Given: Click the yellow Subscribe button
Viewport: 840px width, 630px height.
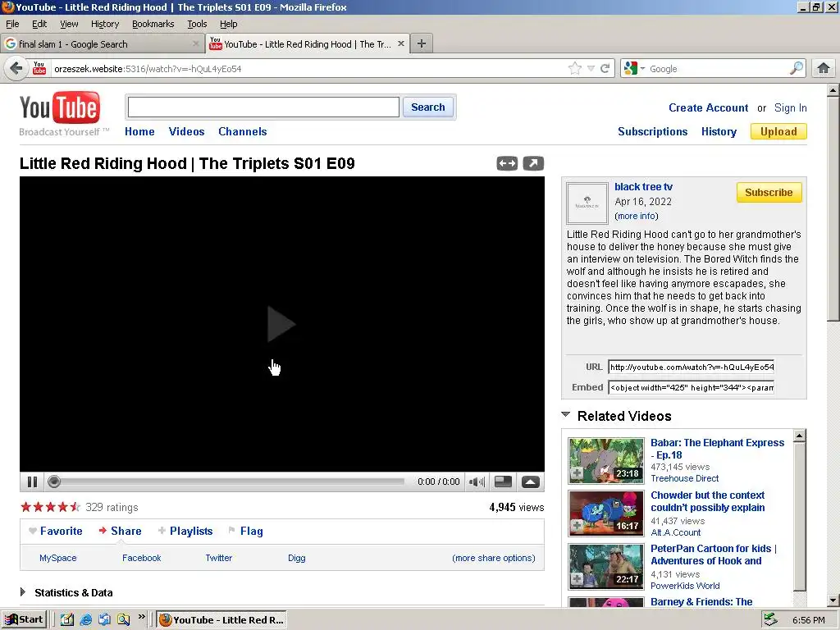Looking at the screenshot, I should [x=769, y=192].
